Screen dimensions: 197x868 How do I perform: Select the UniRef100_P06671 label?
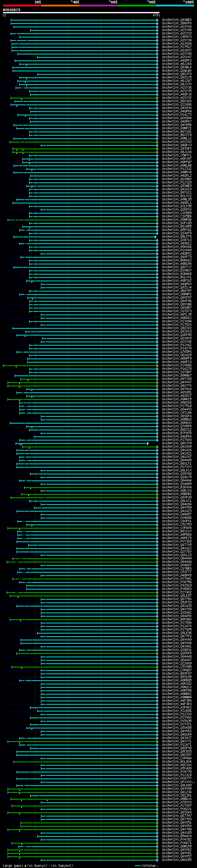(x=177, y=843)
